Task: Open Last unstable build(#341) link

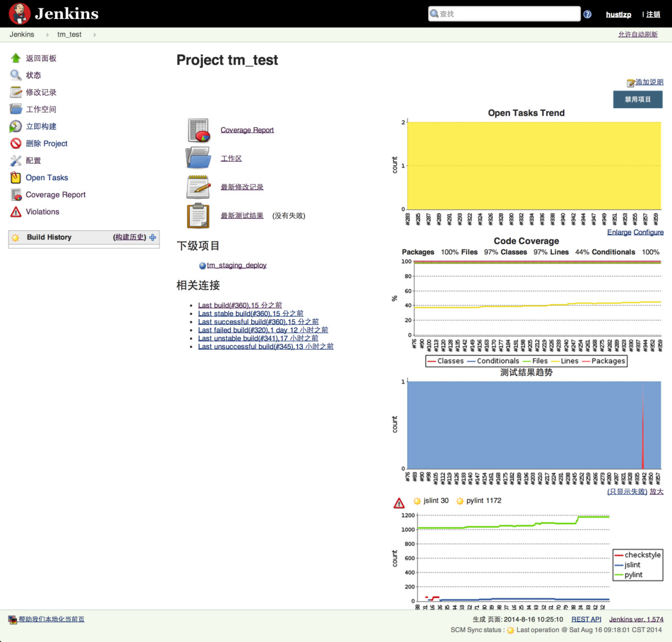Action: [258, 338]
